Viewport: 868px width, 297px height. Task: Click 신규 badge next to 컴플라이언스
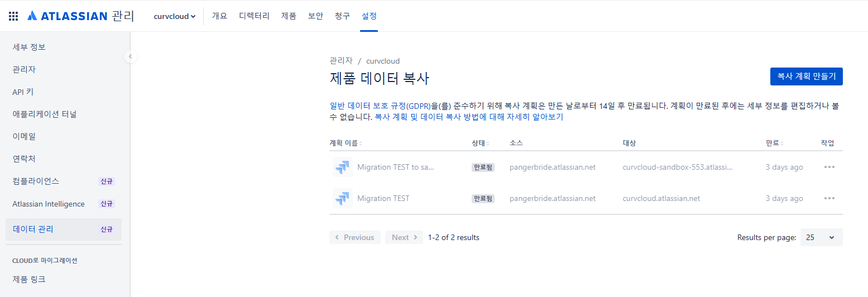click(107, 181)
